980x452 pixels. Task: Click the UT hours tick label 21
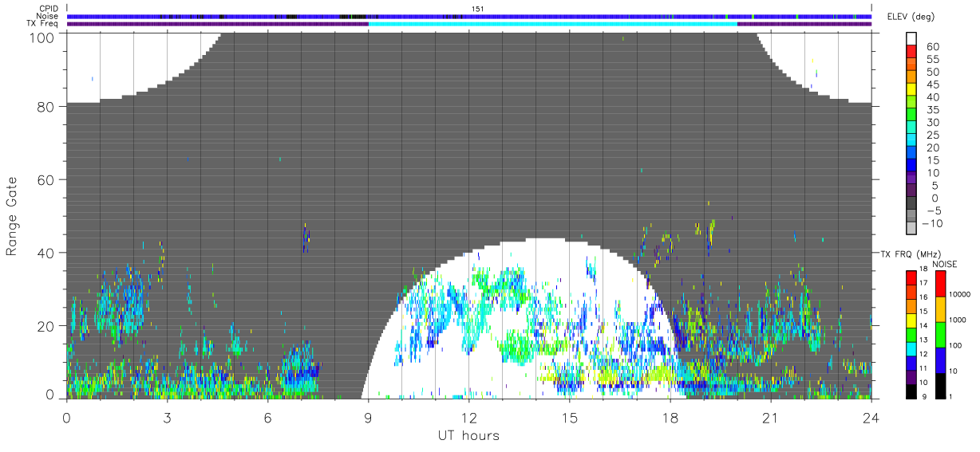(x=770, y=418)
